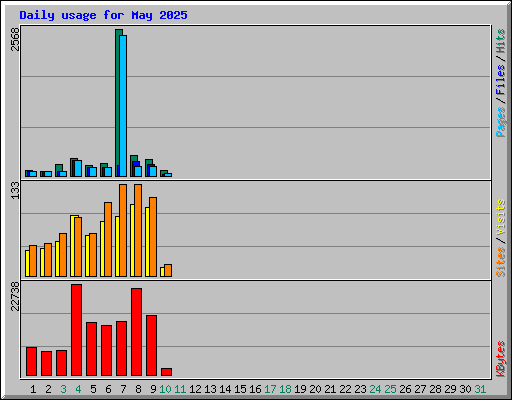
Task: Click day label 26 on the x-axis
Action: pos(405,389)
